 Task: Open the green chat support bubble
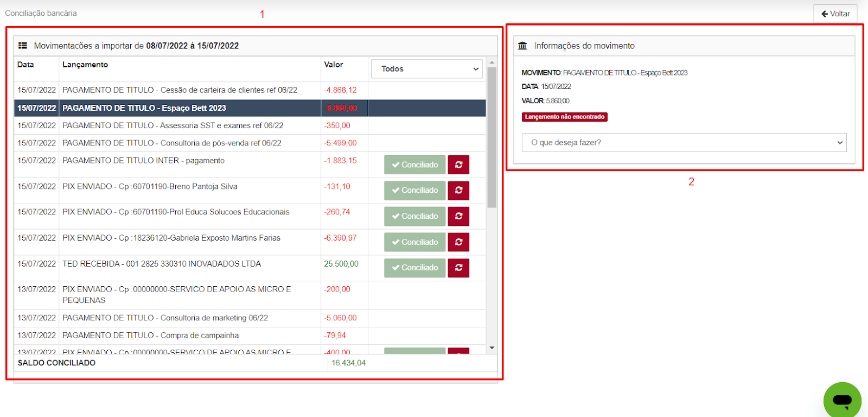click(x=842, y=401)
